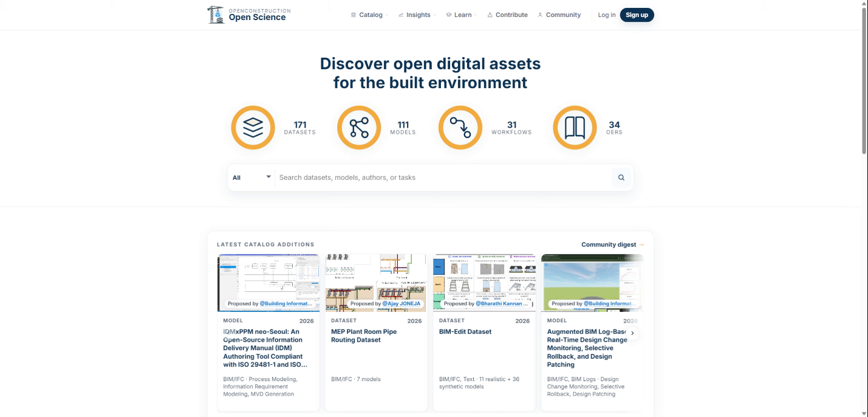Click the Latest Catalog Additions heading
Screen dimensions: 868x417
(x=265, y=244)
